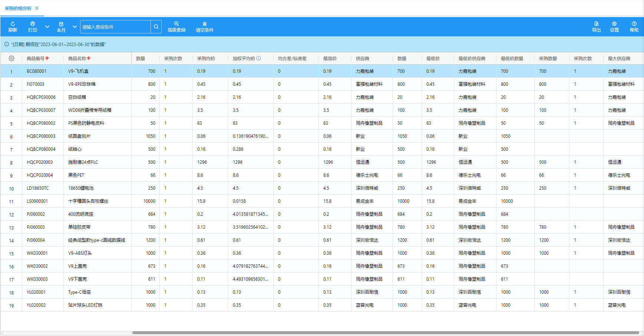644x336 pixels.
Task: Expand the date period dropdown arrow
Action: coord(75,27)
